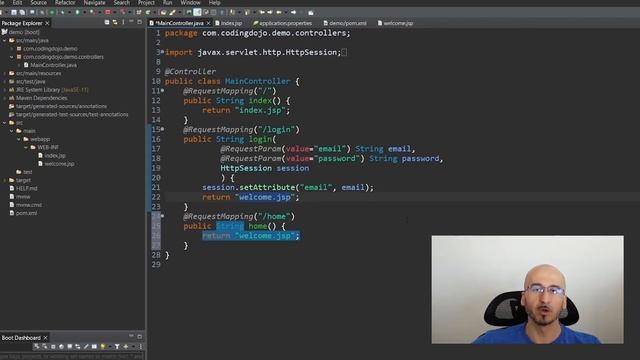Expand the JRE System Library node
Image resolution: width=640 pixels, height=360 pixels.
[4, 90]
